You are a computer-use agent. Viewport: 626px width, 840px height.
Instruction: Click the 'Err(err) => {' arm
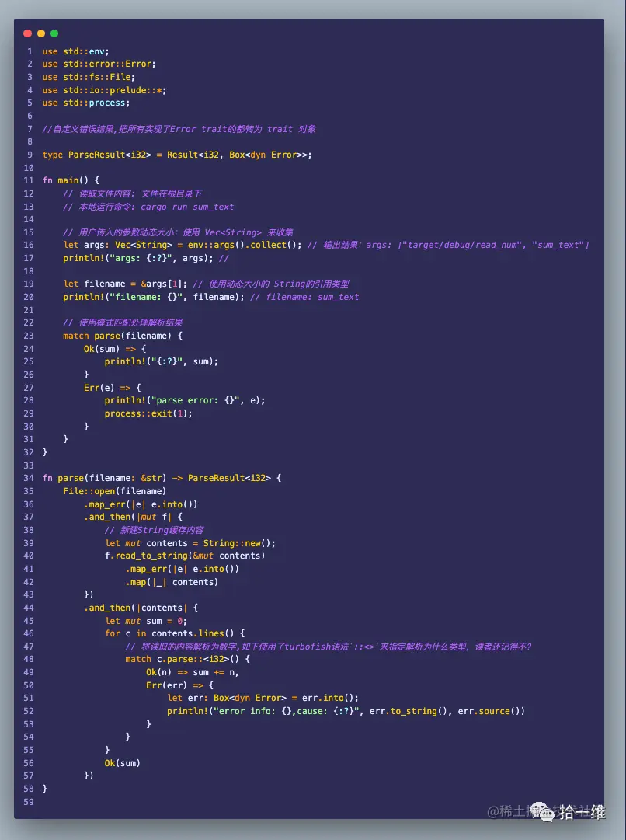point(179,685)
